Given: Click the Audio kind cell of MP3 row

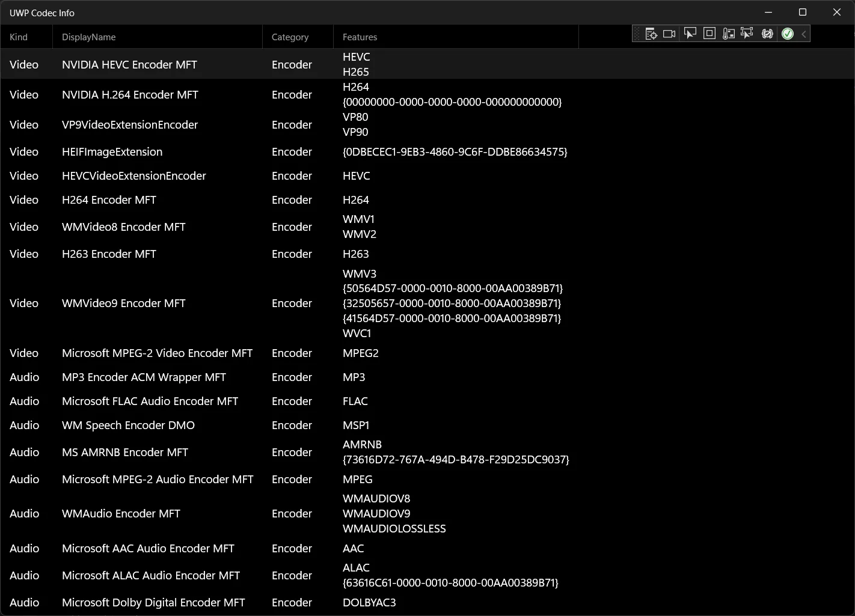Looking at the screenshot, I should [25, 377].
